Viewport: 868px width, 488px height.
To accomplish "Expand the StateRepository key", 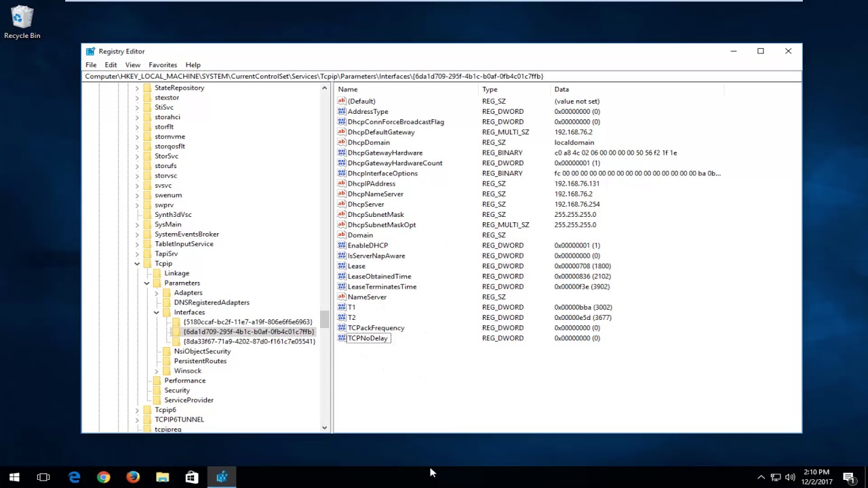I will point(137,88).
